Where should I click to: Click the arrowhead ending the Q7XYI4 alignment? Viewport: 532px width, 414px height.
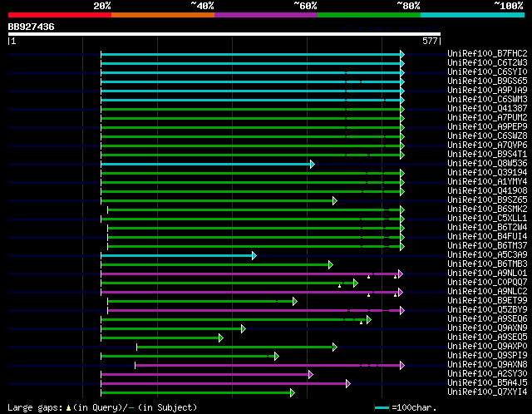click(293, 393)
